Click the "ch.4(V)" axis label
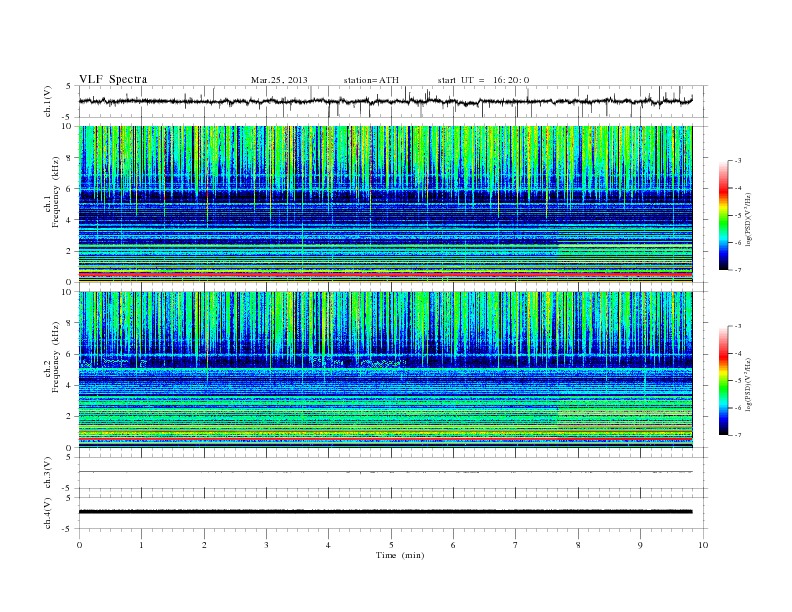 48,513
